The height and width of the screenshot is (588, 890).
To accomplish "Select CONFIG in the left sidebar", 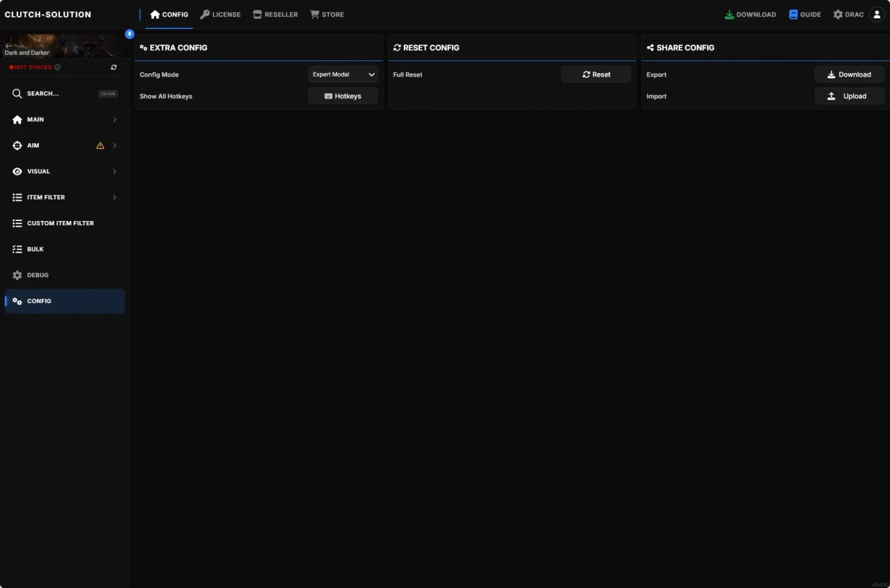I will [x=65, y=301].
